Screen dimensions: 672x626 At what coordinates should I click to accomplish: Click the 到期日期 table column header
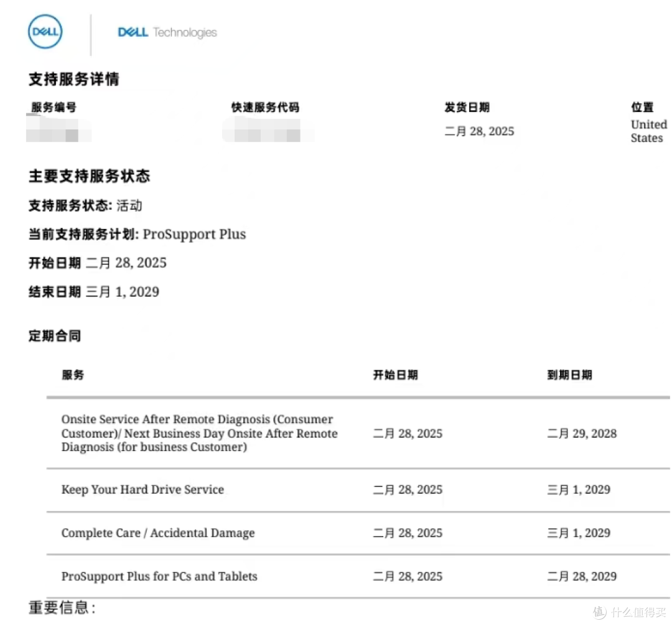click(x=569, y=375)
